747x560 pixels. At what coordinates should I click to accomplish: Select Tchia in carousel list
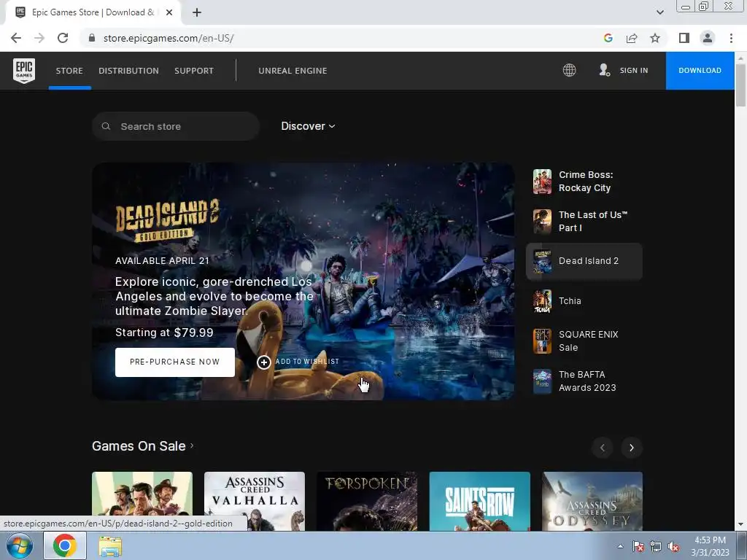click(584, 301)
